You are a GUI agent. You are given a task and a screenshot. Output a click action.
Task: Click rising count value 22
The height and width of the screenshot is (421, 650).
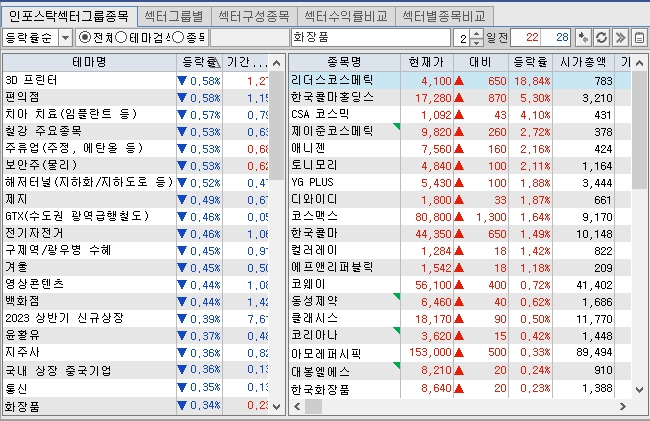526,38
